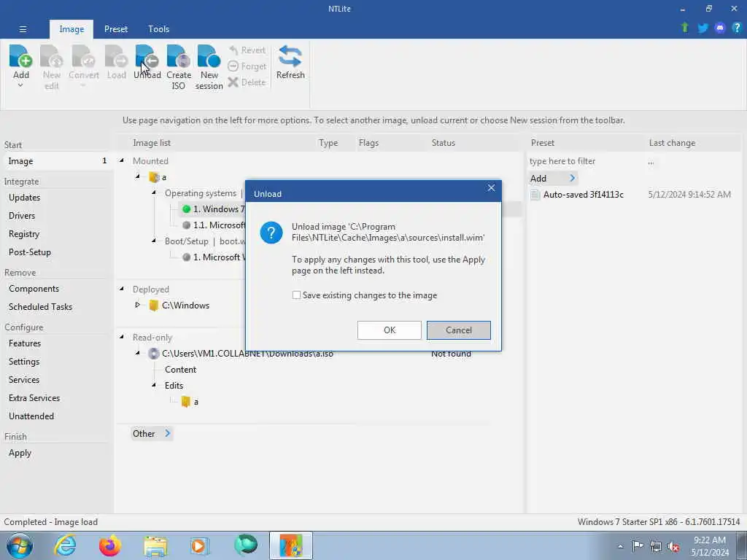Open Windows Media Player from taskbar
This screenshot has width=747, height=560.
199,545
